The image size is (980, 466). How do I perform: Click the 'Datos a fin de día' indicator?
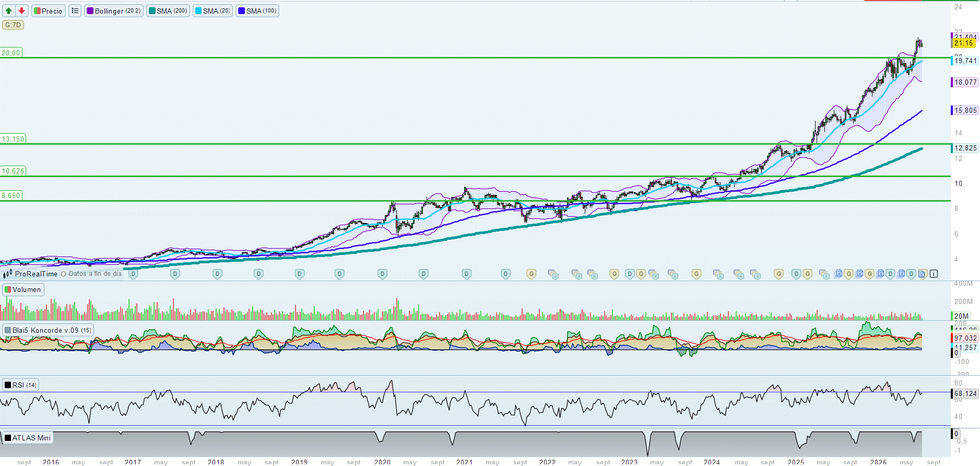(x=92, y=274)
